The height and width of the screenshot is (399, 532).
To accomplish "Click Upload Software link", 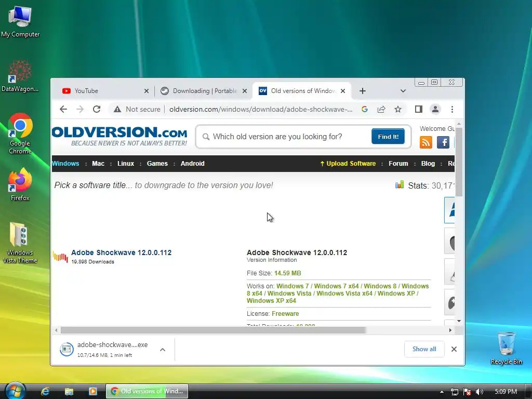I will coord(348,164).
